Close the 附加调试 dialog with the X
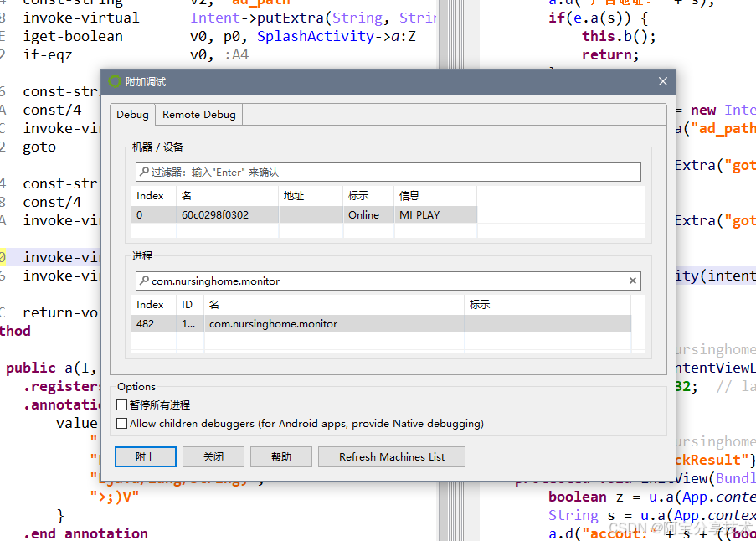 coord(663,81)
